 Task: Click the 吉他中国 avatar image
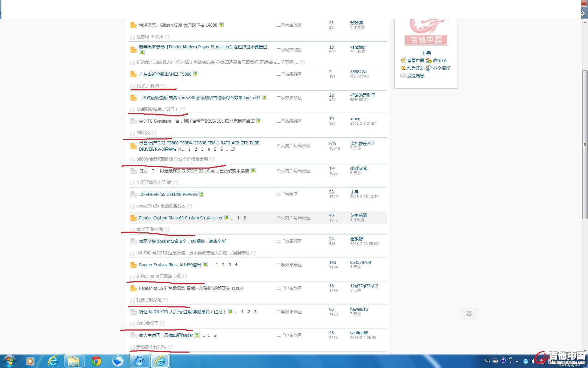[426, 32]
